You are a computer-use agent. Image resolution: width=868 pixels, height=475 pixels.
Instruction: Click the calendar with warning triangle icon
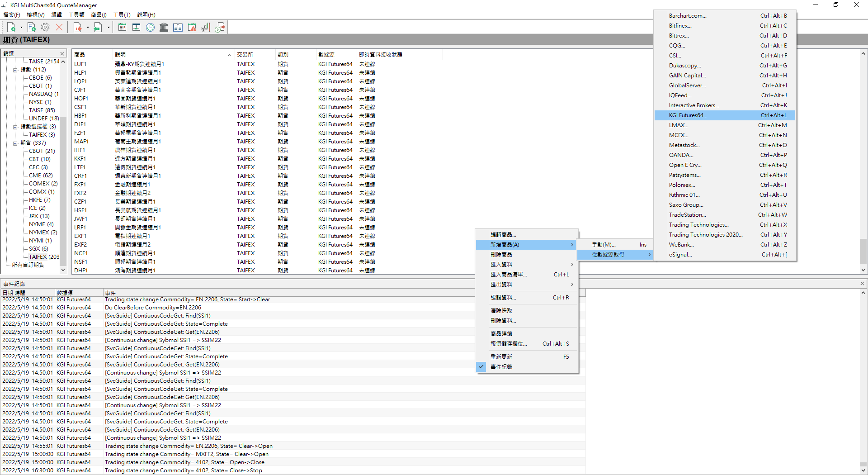[192, 27]
